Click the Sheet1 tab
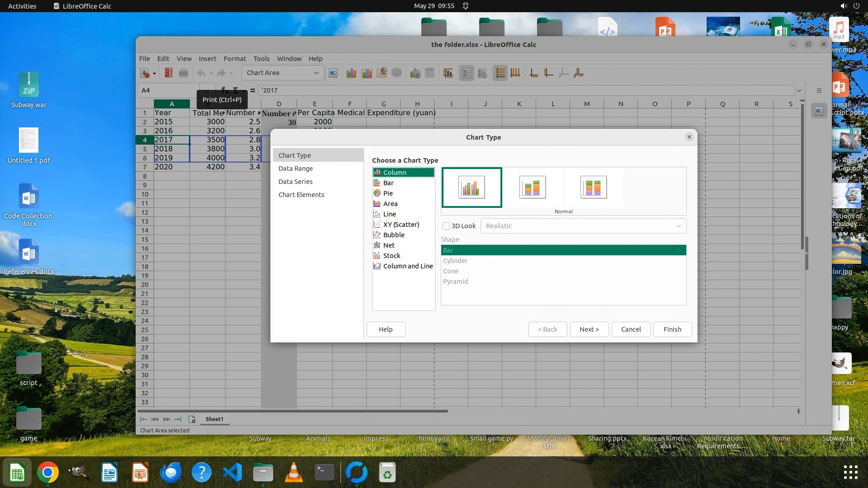This screenshot has height=488, width=868. (x=214, y=419)
